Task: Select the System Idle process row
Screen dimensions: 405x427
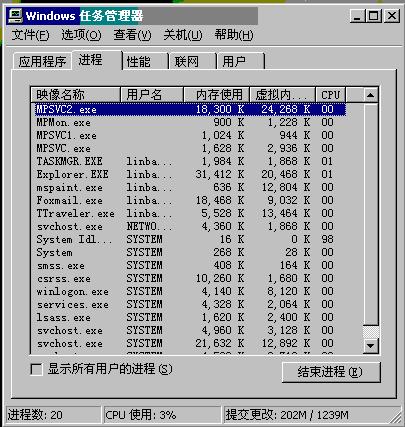Action: 190,239
